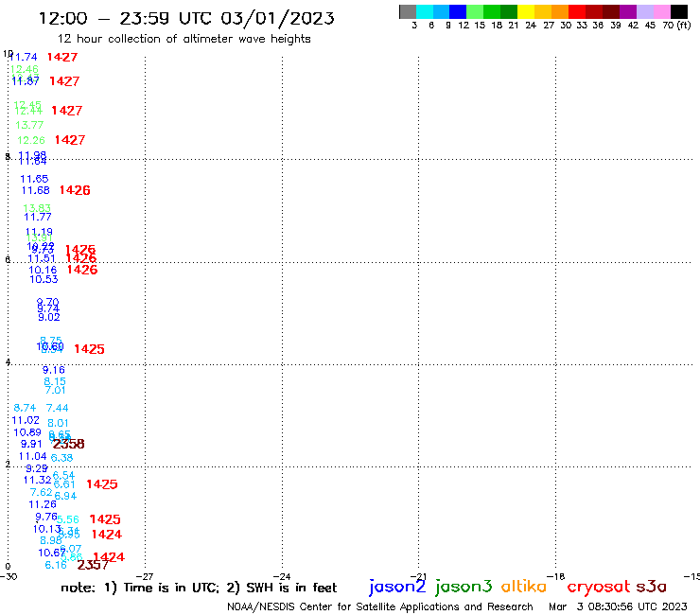Click the blue wave height 11.65
Viewport: 700px width, 615px height.
point(34,179)
